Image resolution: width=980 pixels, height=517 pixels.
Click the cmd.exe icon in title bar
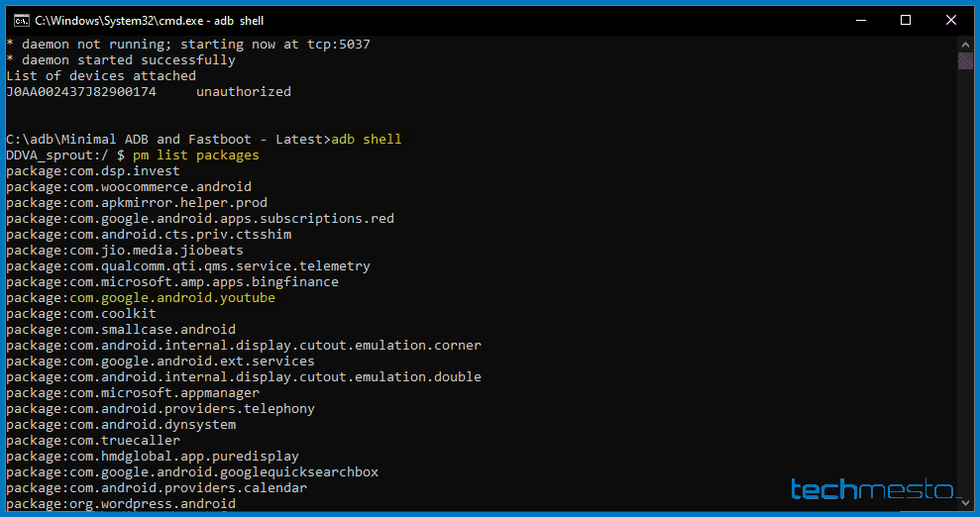click(19, 20)
